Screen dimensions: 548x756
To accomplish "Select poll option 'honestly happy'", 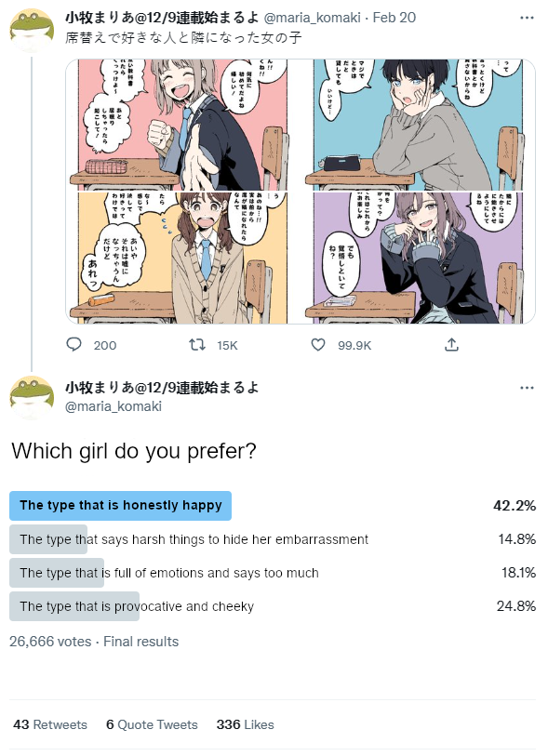I will click(x=273, y=506).
